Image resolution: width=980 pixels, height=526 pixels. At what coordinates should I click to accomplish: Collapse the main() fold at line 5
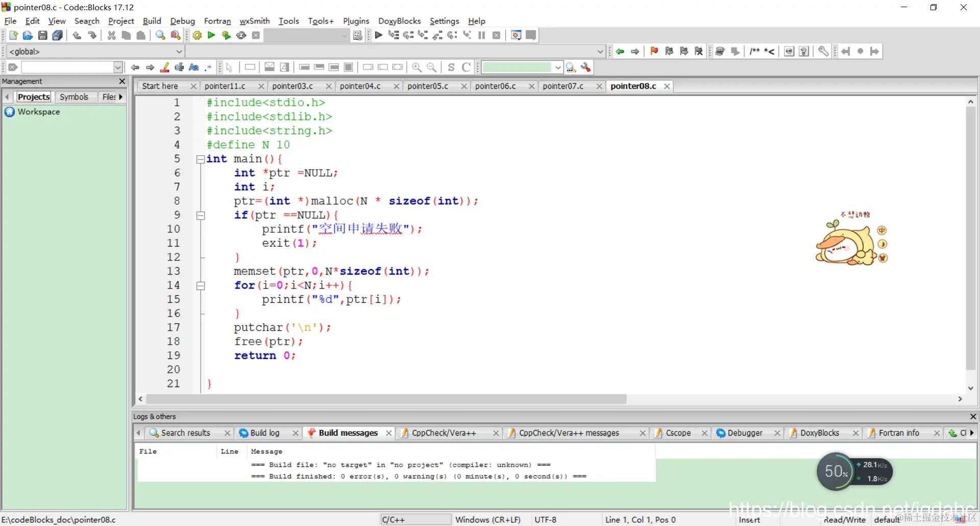coord(201,159)
